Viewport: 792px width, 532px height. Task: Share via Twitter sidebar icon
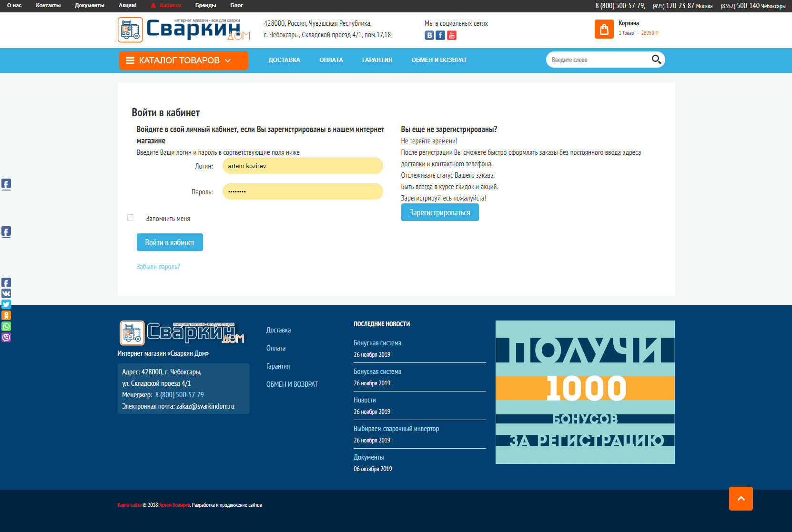pos(6,304)
